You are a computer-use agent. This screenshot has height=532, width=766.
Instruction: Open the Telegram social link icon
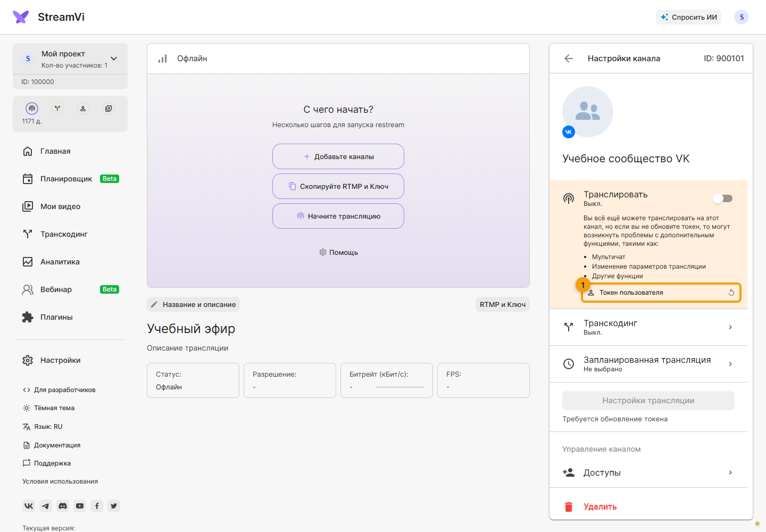(x=46, y=506)
